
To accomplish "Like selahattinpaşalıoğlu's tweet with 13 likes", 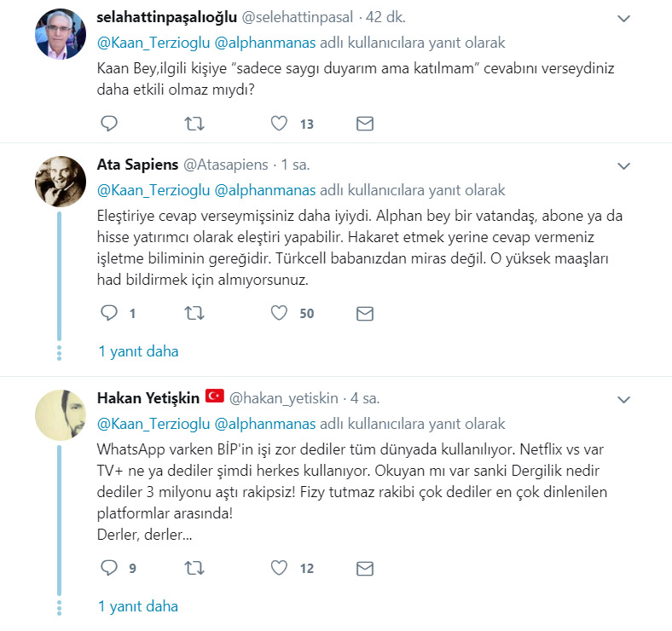I will click(279, 124).
